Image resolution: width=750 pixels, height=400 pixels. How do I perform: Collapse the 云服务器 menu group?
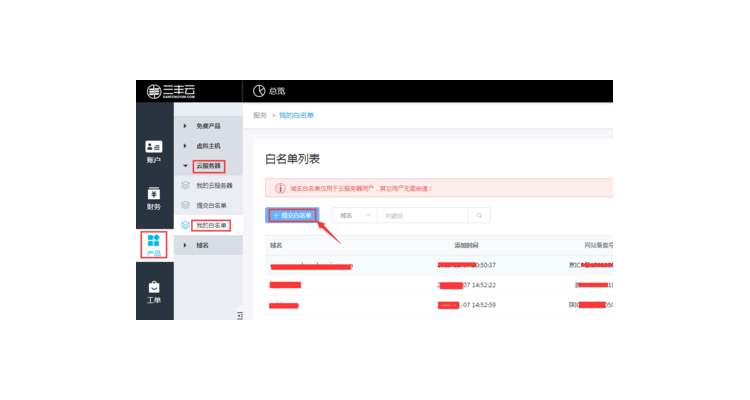coord(208,166)
